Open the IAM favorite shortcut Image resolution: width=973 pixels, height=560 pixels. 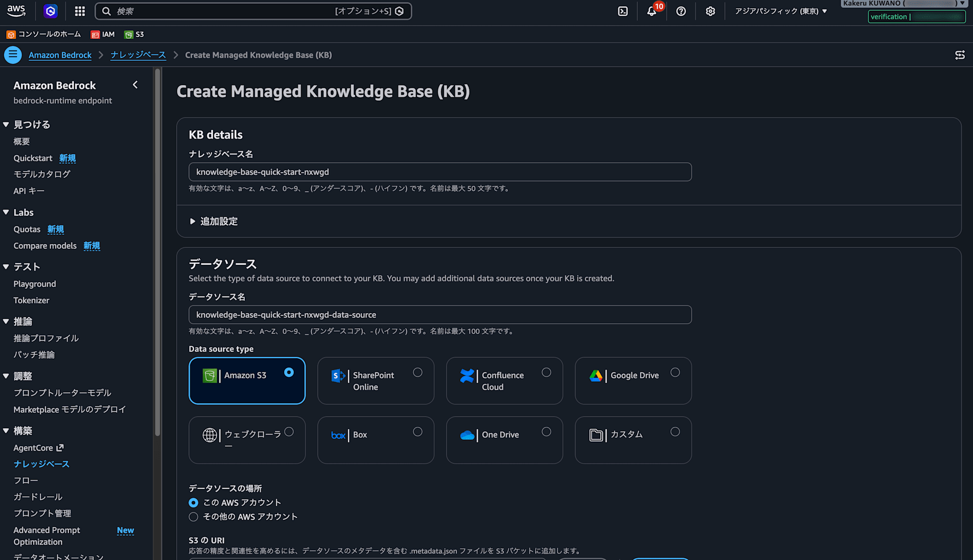[x=103, y=35]
